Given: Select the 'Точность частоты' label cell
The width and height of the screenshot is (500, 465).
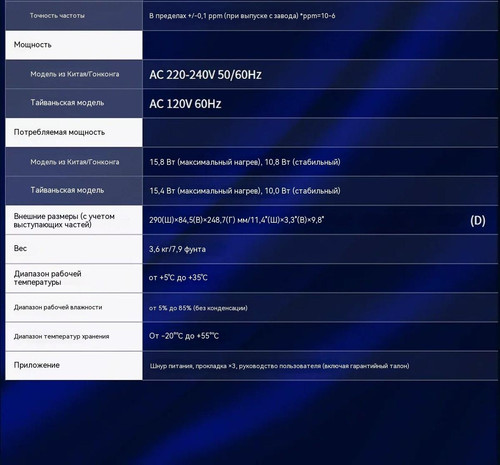Looking at the screenshot, I should (x=74, y=16).
